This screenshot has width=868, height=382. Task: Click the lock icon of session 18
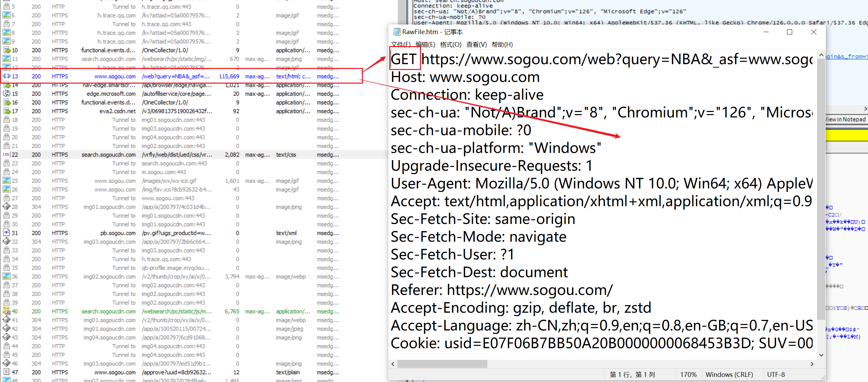6,120
